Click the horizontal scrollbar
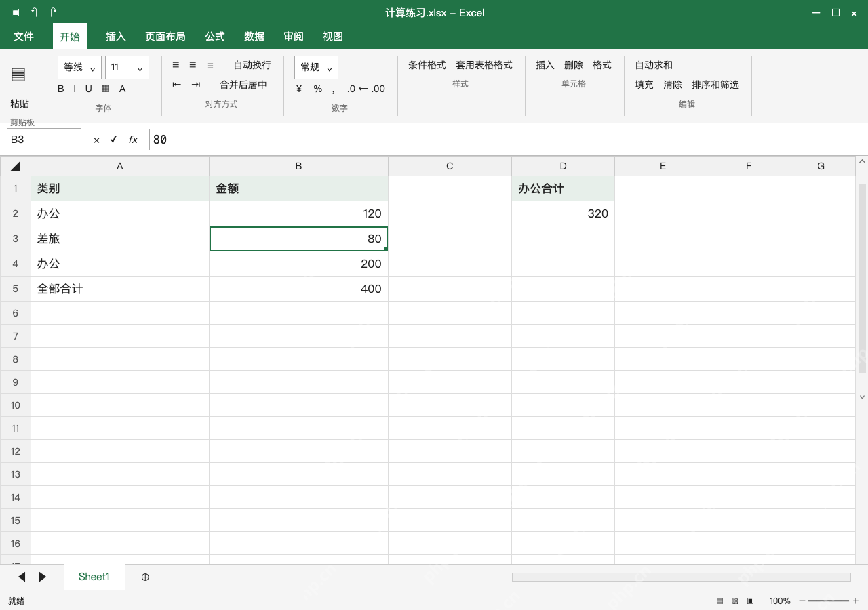868x610 pixels. click(x=681, y=577)
